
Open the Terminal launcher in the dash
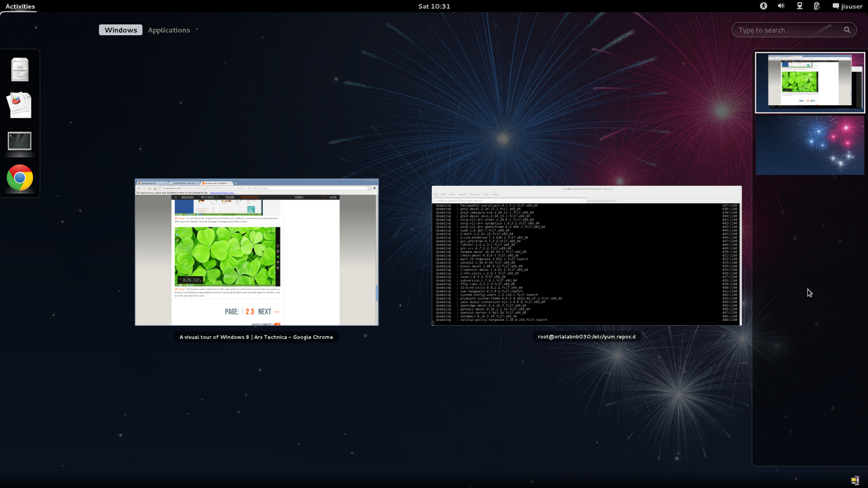tap(20, 142)
